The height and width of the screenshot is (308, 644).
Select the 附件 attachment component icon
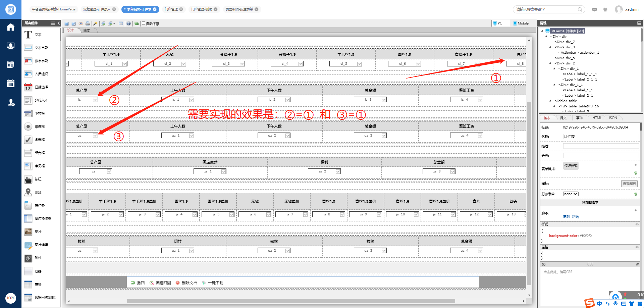pyautogui.click(x=28, y=258)
